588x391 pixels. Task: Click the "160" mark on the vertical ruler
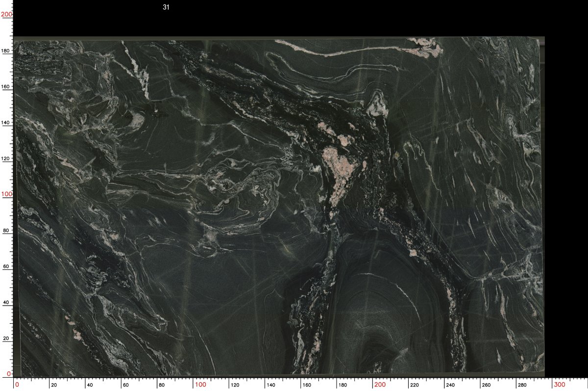click(x=6, y=86)
